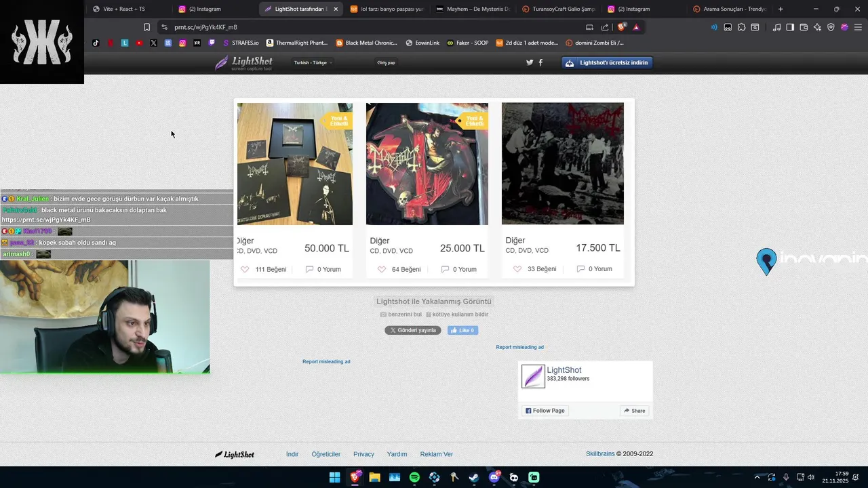This screenshot has height=488, width=868.
Task: Show hidden system tray icons
Action: [757, 477]
